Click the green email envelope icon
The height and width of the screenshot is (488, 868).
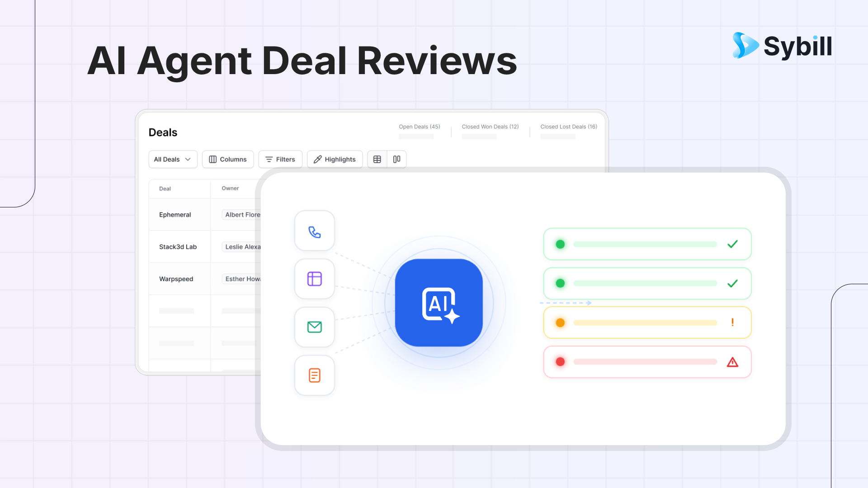coord(315,327)
